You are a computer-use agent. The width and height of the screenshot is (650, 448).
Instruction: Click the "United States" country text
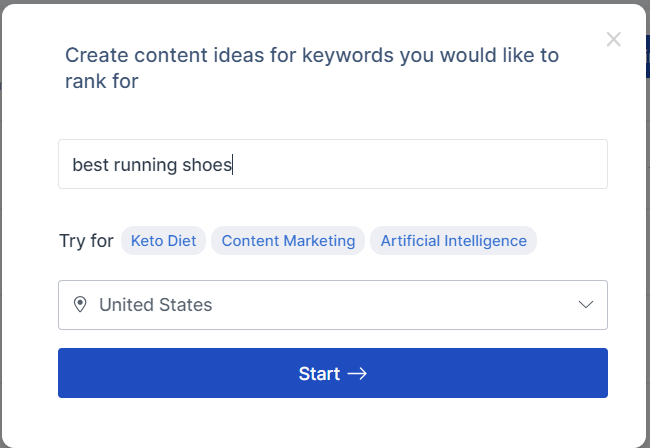[155, 304]
